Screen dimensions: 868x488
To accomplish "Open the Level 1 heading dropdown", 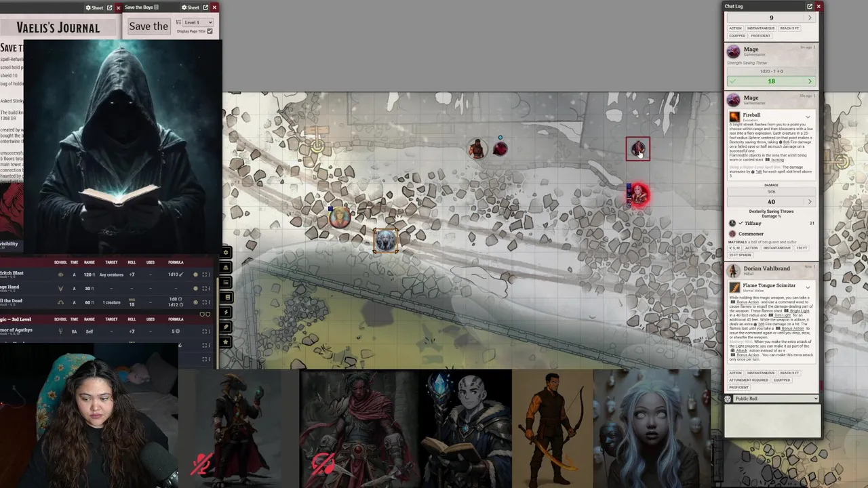I will pyautogui.click(x=199, y=22).
